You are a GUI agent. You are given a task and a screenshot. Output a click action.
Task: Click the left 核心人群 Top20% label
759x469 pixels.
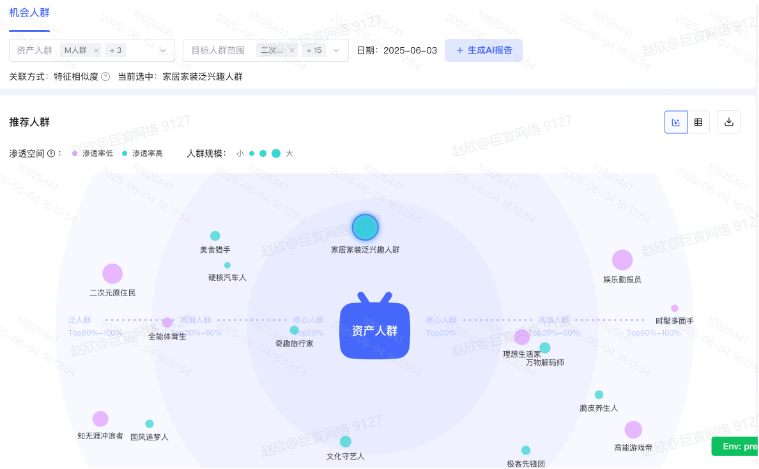click(308, 326)
